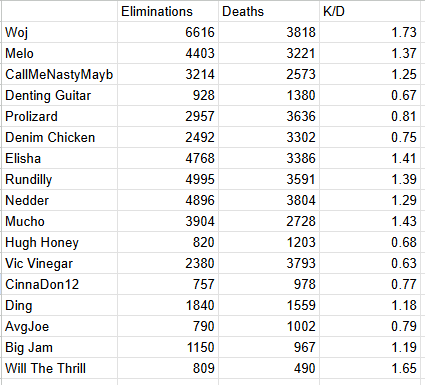Click Will The Thrill's K/D value 1.65
Screen dimensions: 425x385
tap(370, 368)
